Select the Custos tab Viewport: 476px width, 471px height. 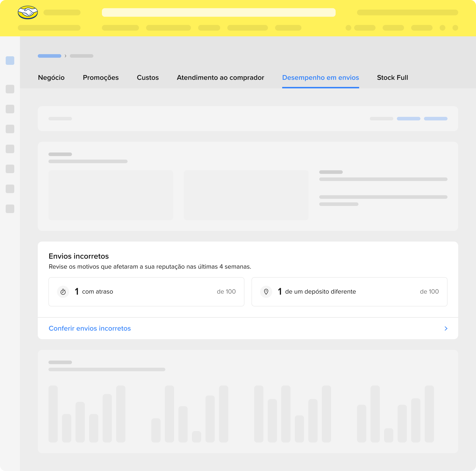pyautogui.click(x=148, y=78)
